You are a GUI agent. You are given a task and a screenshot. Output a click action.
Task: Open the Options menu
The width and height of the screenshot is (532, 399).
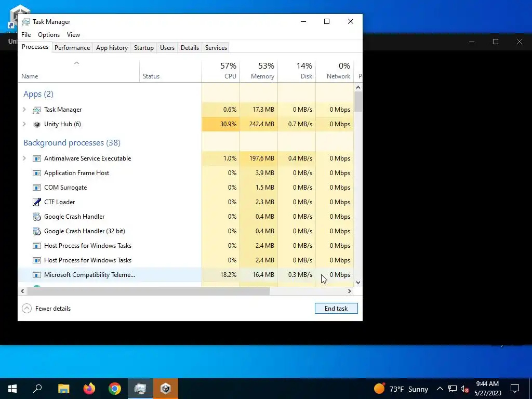(49, 35)
